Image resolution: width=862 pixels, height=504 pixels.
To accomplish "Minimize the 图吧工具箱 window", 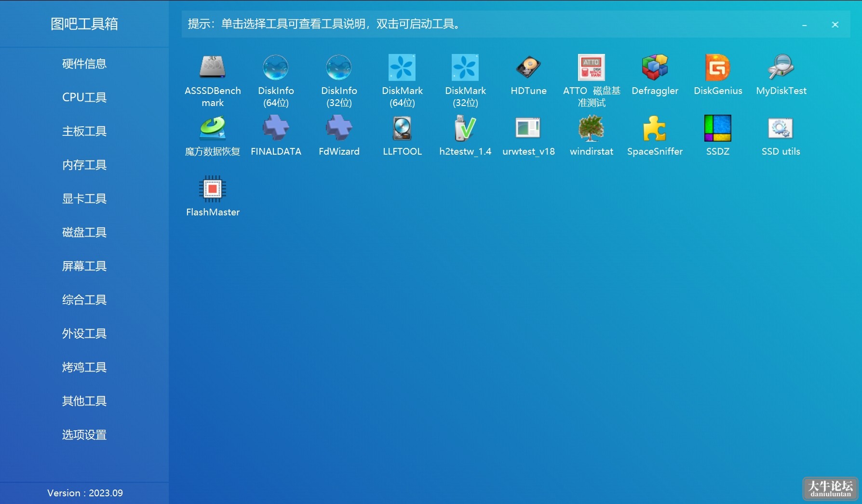I will click(804, 25).
